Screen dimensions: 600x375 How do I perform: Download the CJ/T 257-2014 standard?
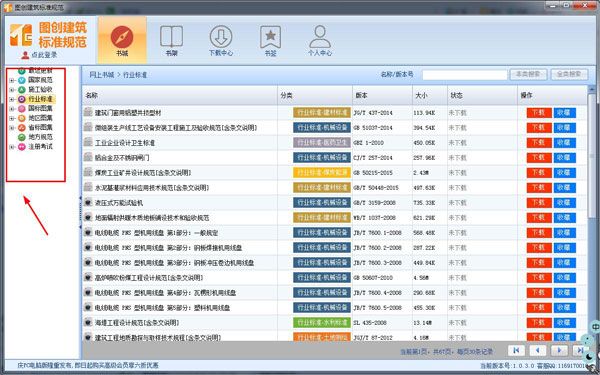[x=539, y=158]
